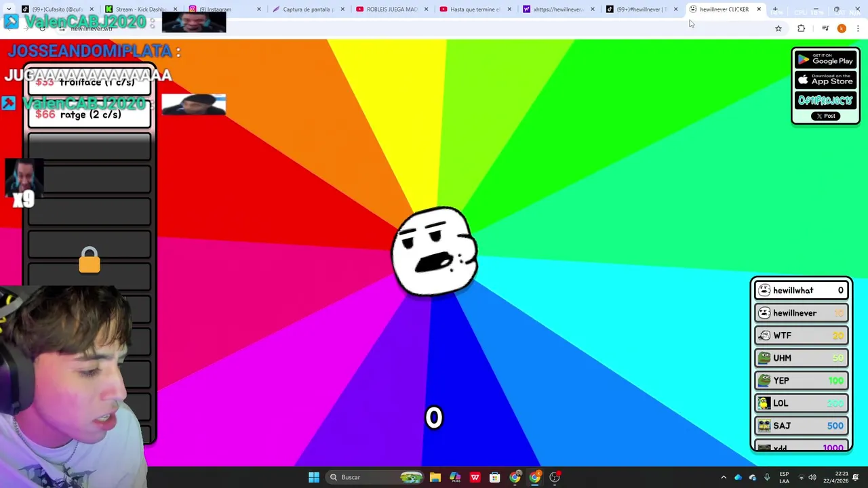The height and width of the screenshot is (488, 868).
Task: Open the Chrome three-dot menu
Action: 858,28
